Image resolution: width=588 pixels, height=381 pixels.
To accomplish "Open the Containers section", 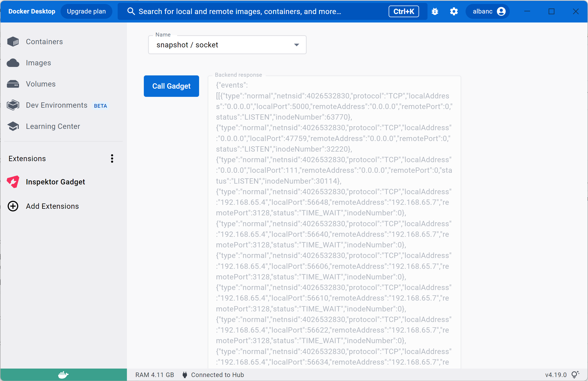I will click(44, 42).
